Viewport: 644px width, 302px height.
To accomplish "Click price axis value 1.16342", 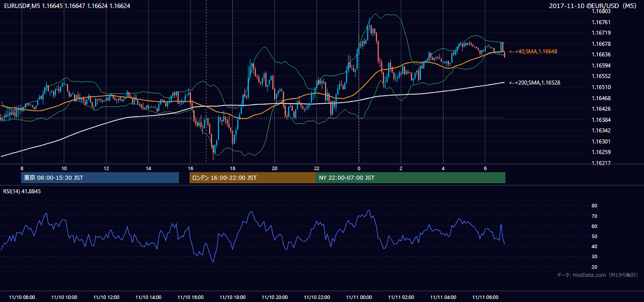I will [x=601, y=130].
